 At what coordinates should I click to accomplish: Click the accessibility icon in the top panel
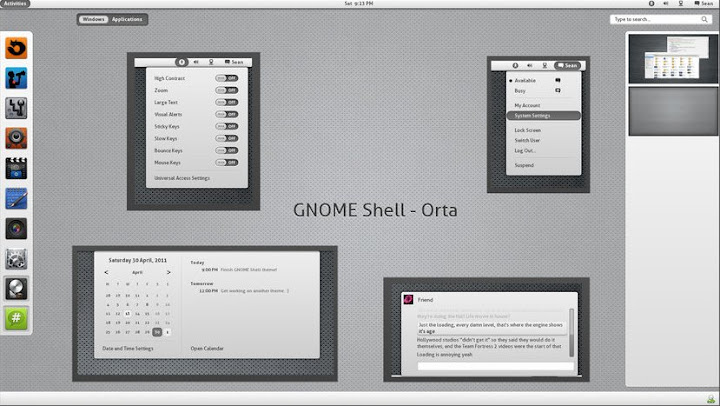[x=651, y=3]
